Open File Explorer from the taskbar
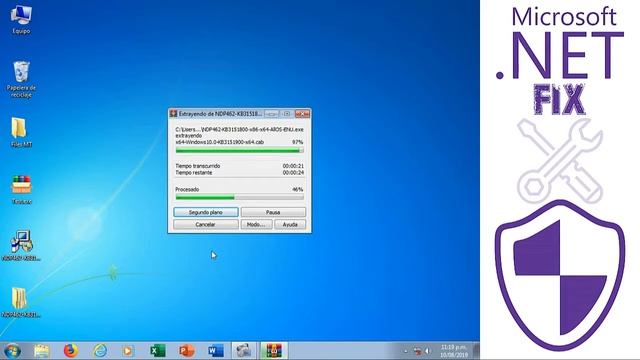 coord(41,351)
